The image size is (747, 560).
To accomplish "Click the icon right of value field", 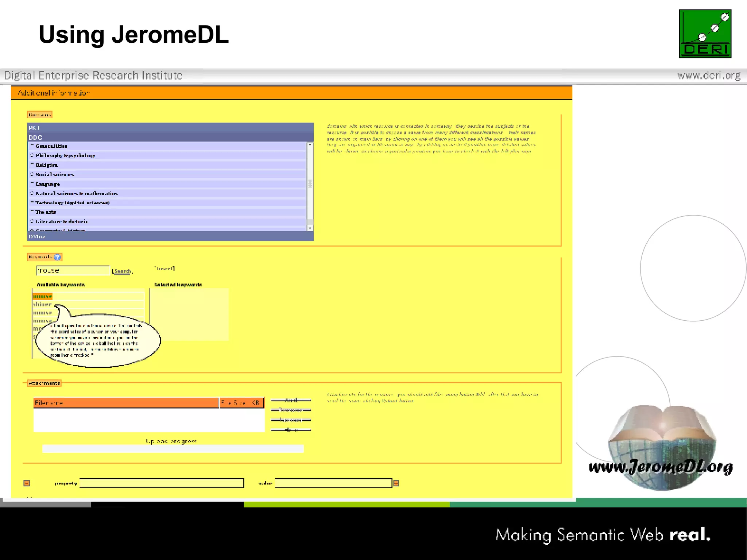I will click(396, 483).
